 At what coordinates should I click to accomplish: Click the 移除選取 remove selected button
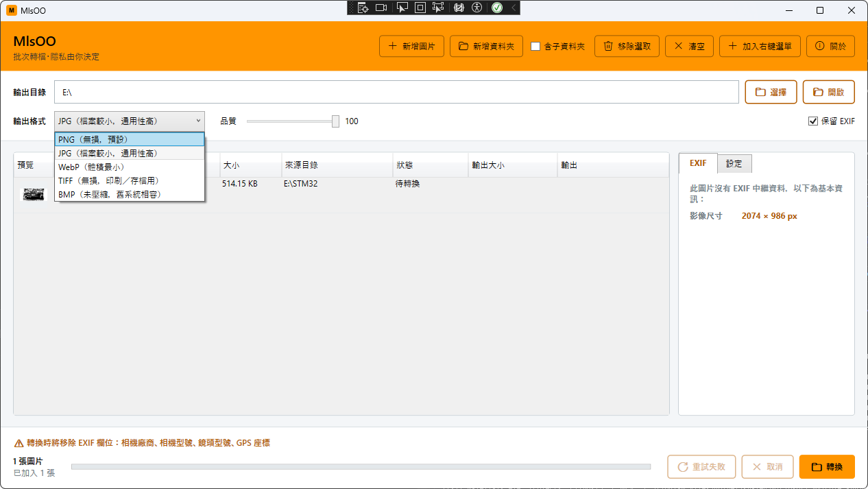[627, 46]
